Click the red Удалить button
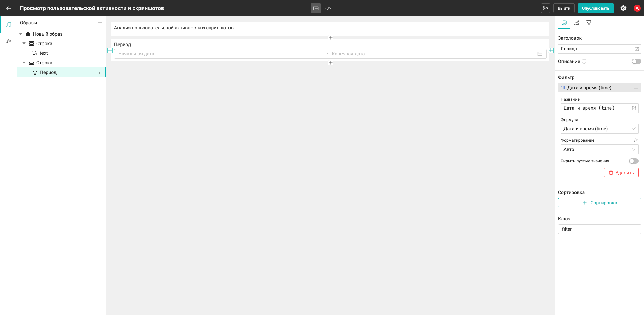Image resolution: width=644 pixels, height=315 pixels. (x=621, y=173)
